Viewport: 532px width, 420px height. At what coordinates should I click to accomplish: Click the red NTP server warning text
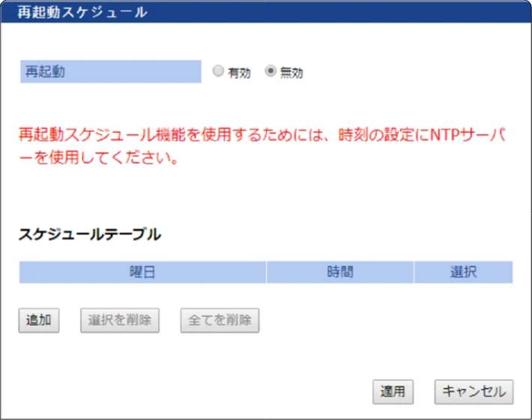262,146
